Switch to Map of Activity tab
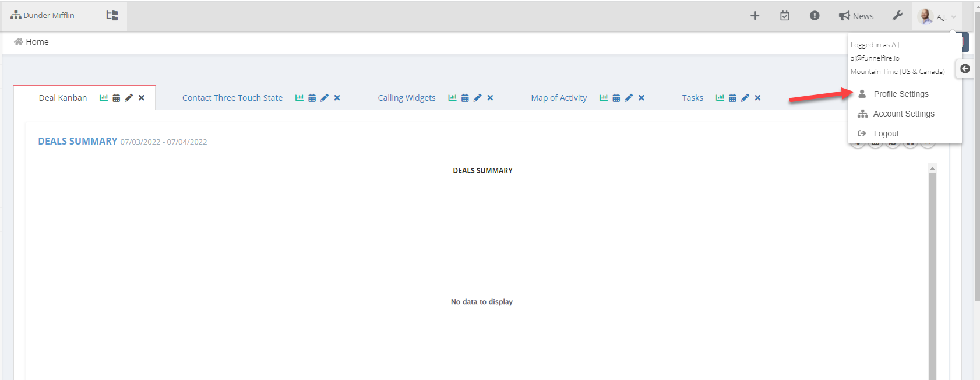980x380 pixels. (x=559, y=98)
